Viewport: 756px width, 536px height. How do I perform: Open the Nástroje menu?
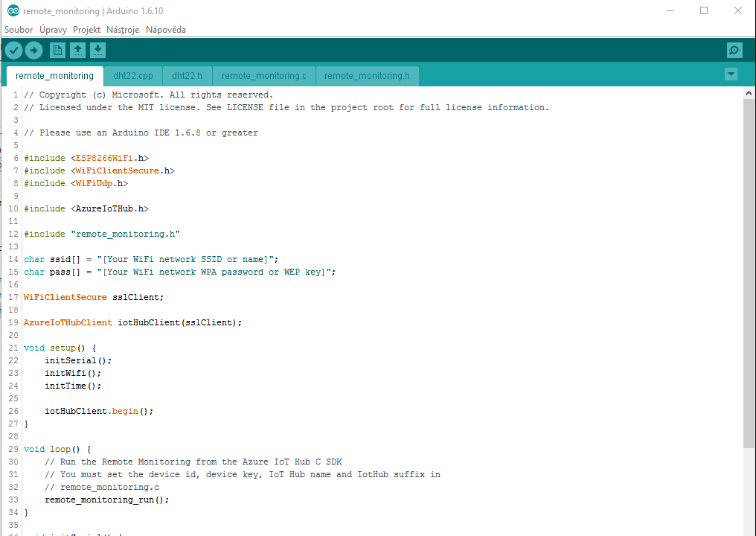pyautogui.click(x=123, y=30)
